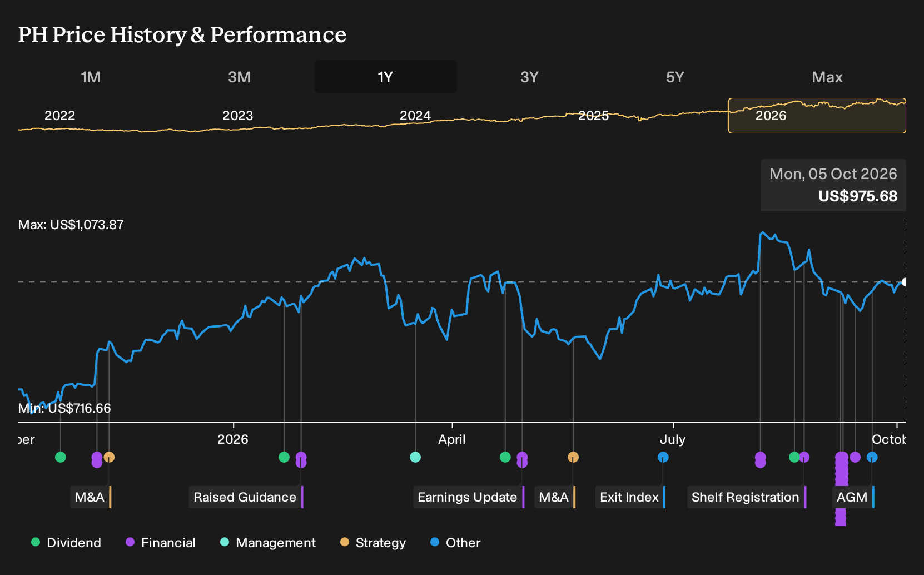Show the Max time range
This screenshot has height=575, width=924.
(x=827, y=77)
